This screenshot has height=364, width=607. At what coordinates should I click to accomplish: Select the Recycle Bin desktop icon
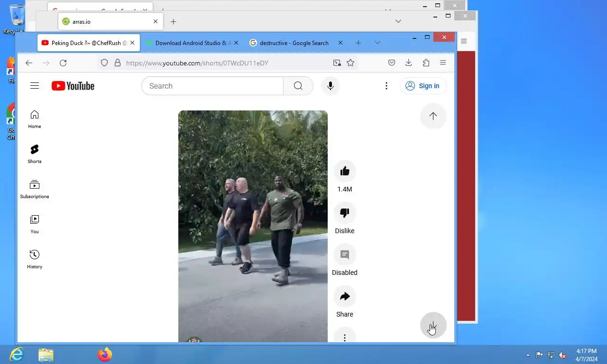click(x=17, y=19)
